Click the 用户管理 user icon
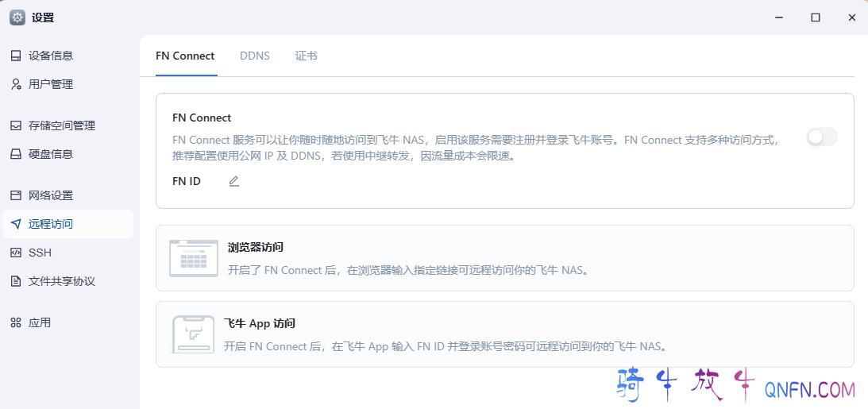Viewport: 868px width, 409px height. [16, 84]
